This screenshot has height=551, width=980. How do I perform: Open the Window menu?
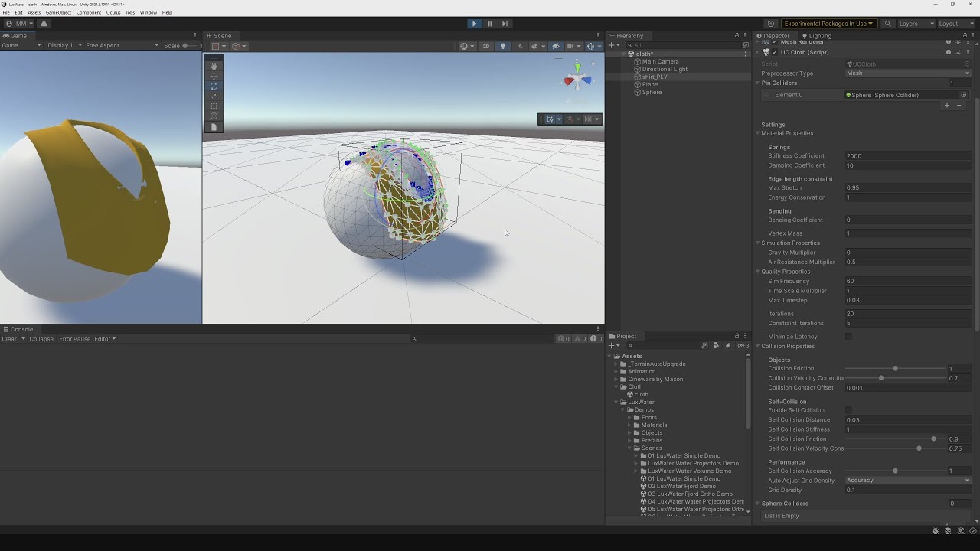tap(149, 12)
